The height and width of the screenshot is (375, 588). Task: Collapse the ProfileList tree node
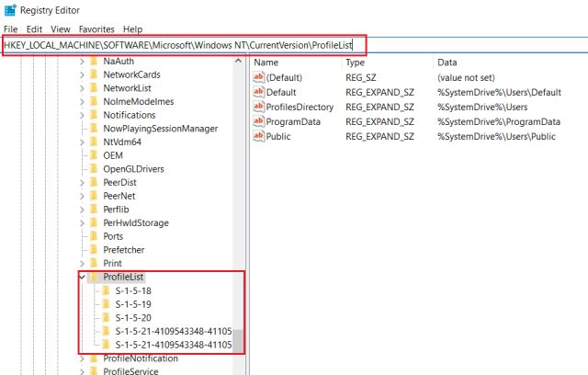[x=82, y=277]
